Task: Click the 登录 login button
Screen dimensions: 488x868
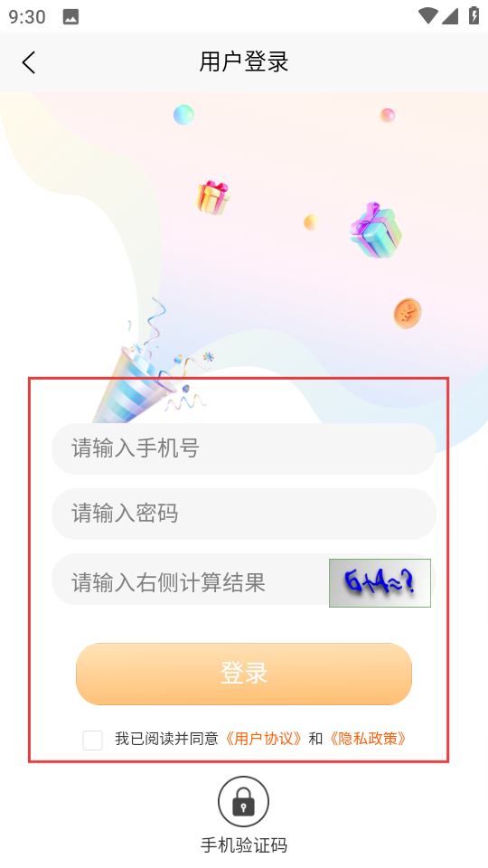Action: (x=244, y=674)
